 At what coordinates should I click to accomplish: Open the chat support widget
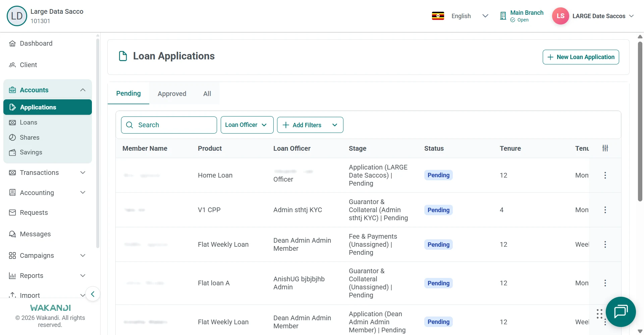(621, 312)
